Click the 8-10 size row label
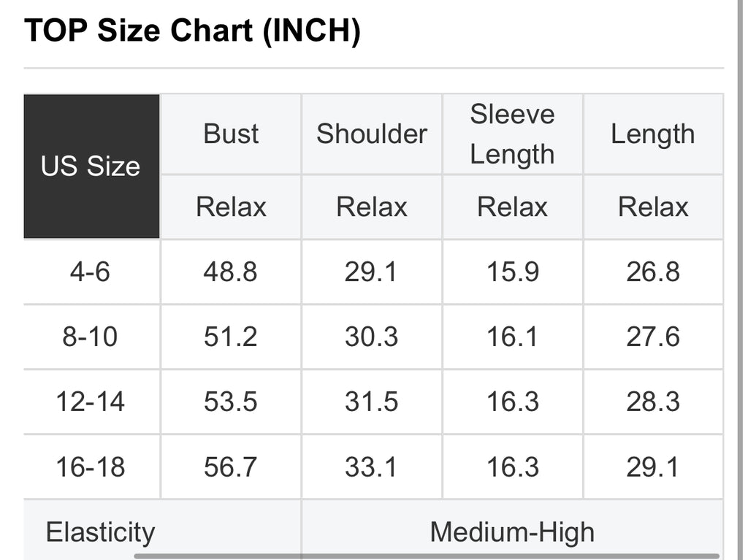The width and height of the screenshot is (748, 560). (x=90, y=337)
